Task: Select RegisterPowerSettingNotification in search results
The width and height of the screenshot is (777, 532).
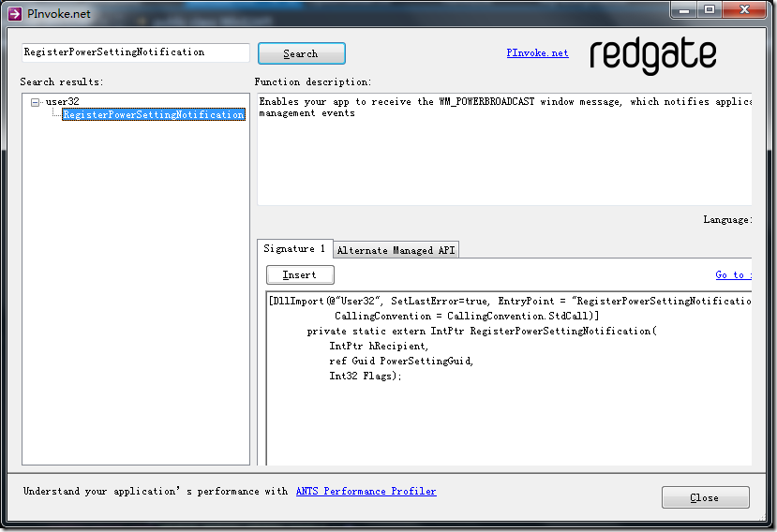Action: click(154, 114)
